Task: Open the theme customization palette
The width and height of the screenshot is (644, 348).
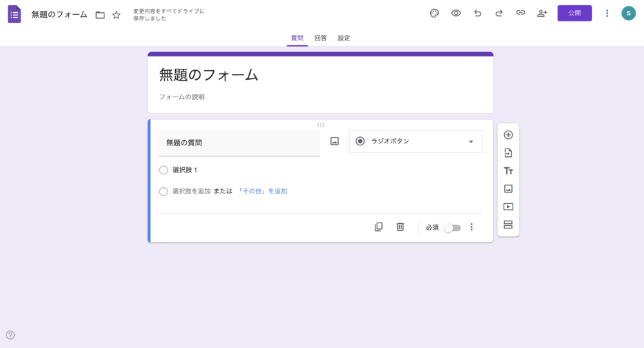Action: [x=434, y=13]
